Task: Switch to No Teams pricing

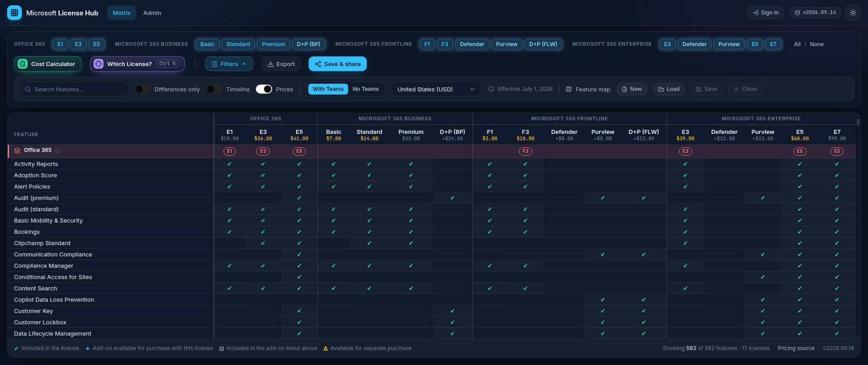Action: pos(366,89)
